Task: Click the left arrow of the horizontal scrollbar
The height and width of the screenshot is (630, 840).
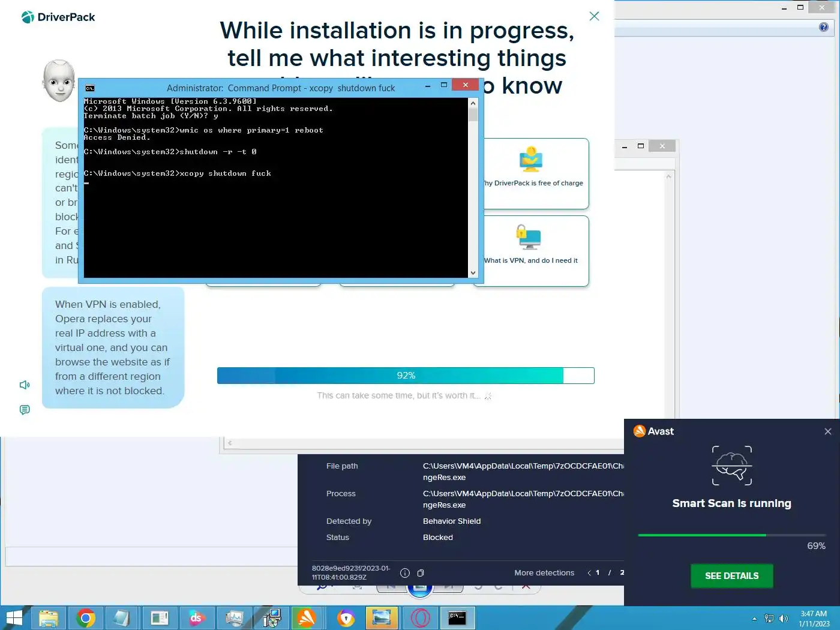Action: (x=230, y=443)
